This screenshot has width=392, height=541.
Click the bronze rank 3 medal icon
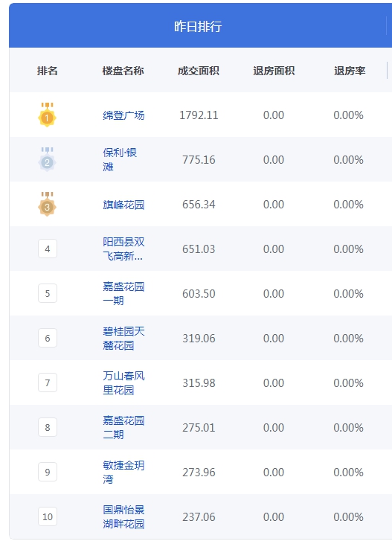coord(47,204)
